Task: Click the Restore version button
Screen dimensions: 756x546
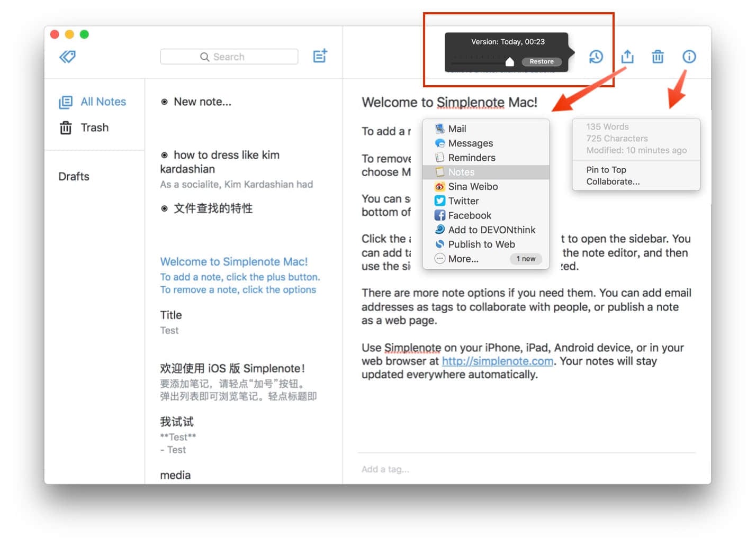Action: 542,61
